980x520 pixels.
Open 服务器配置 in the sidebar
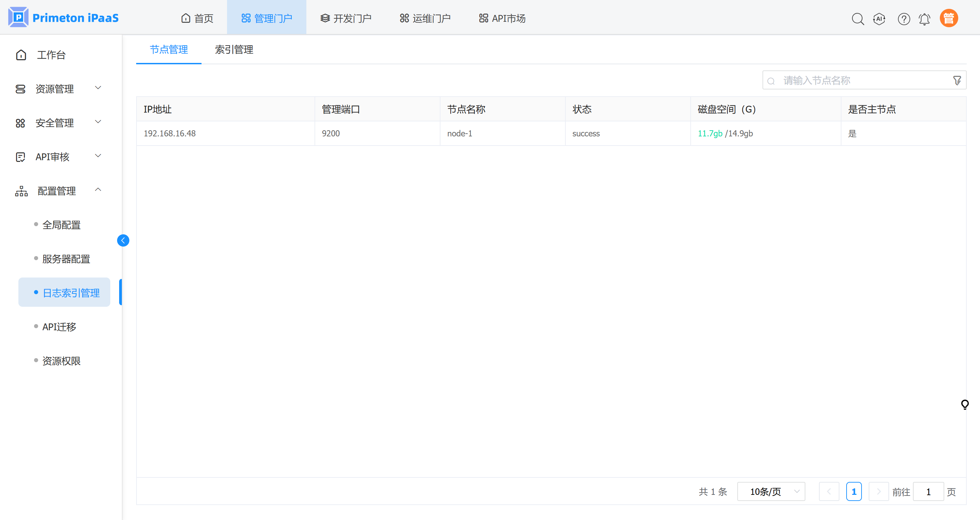(x=66, y=259)
